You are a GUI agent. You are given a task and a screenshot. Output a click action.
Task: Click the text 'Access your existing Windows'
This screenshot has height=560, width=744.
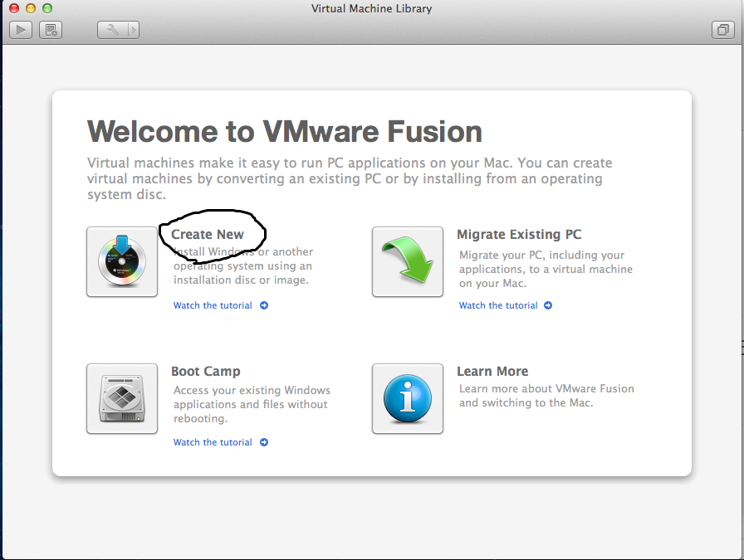pos(252,390)
